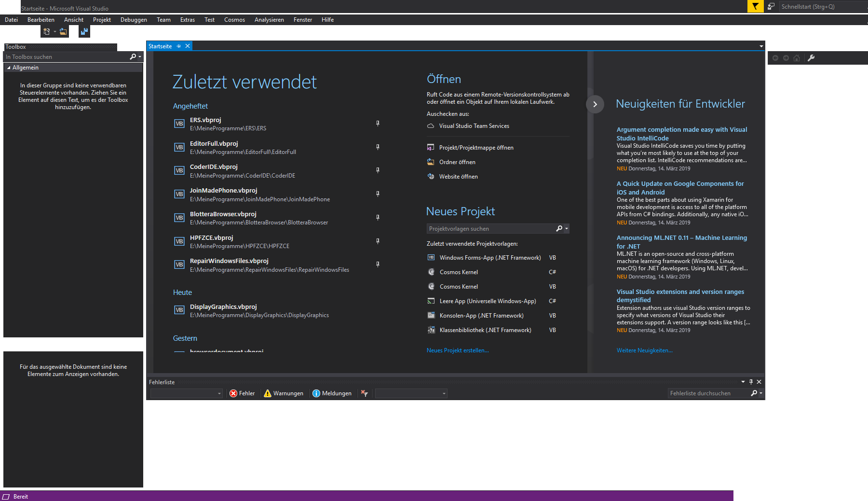Open the Weitere Neuigkeiten link
Screen dimensions: 868x501
pyautogui.click(x=644, y=350)
